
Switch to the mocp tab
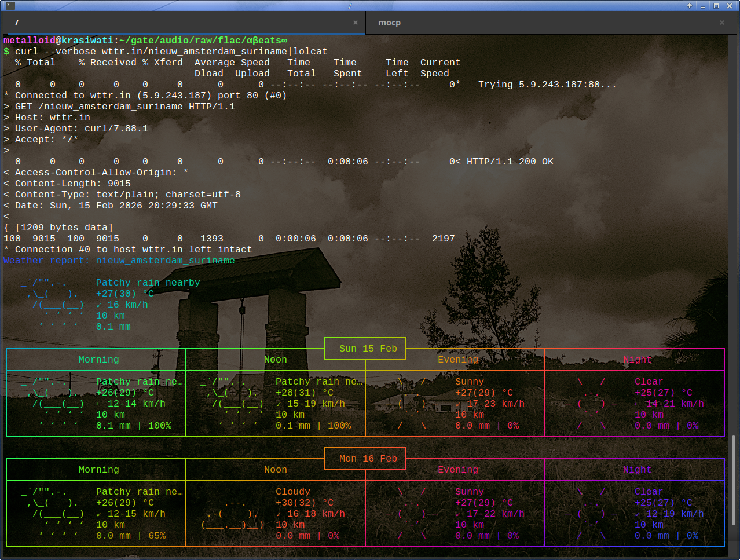[x=389, y=23]
